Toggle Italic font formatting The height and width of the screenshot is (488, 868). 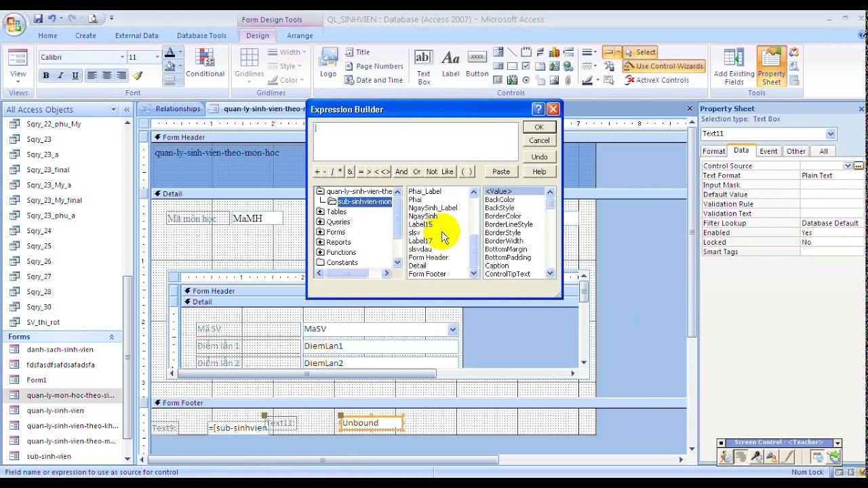60,75
